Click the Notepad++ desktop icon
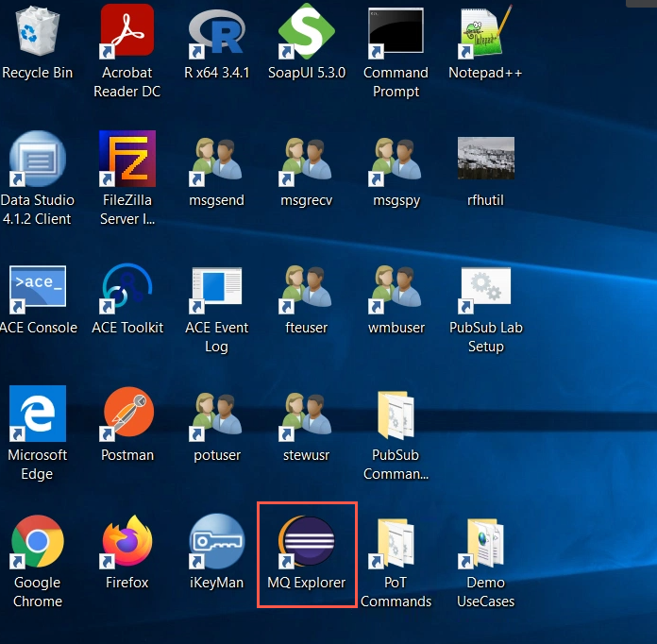Image resolution: width=657 pixels, height=644 pixels. click(x=485, y=31)
